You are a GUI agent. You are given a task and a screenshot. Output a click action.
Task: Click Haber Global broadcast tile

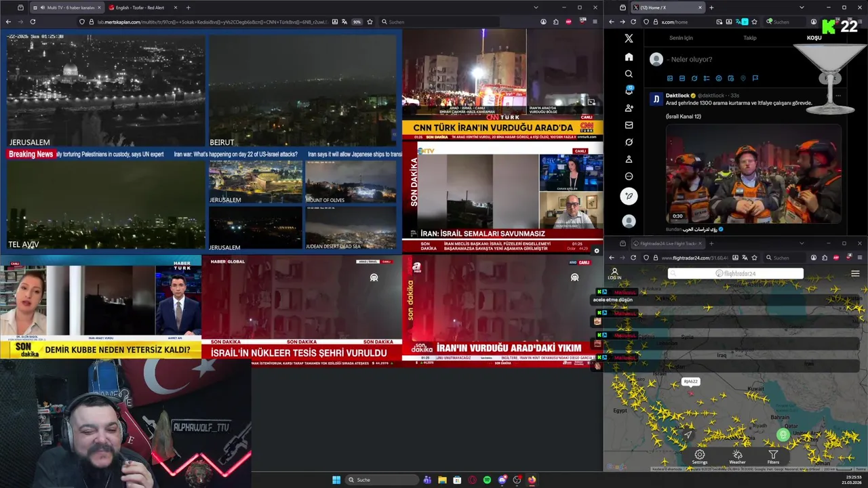[302, 311]
